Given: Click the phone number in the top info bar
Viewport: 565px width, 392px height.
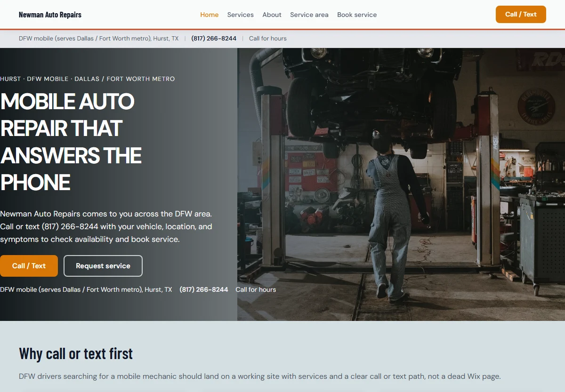Looking at the screenshot, I should tap(214, 39).
